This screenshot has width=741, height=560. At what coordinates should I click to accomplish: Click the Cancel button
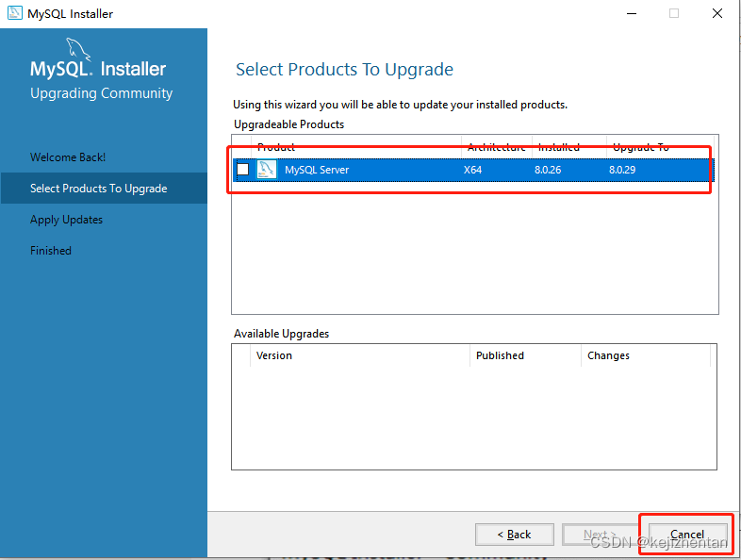(x=687, y=535)
